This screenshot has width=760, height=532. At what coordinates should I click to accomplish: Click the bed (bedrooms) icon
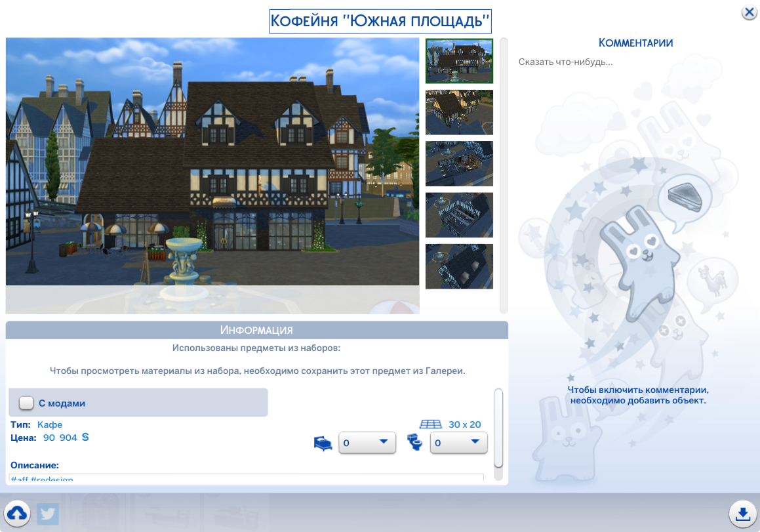tap(323, 443)
